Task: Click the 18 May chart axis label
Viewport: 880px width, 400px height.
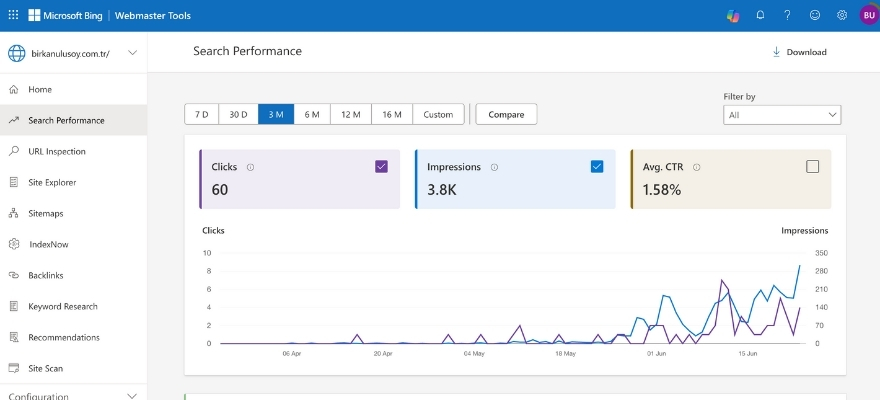Action: (x=565, y=354)
